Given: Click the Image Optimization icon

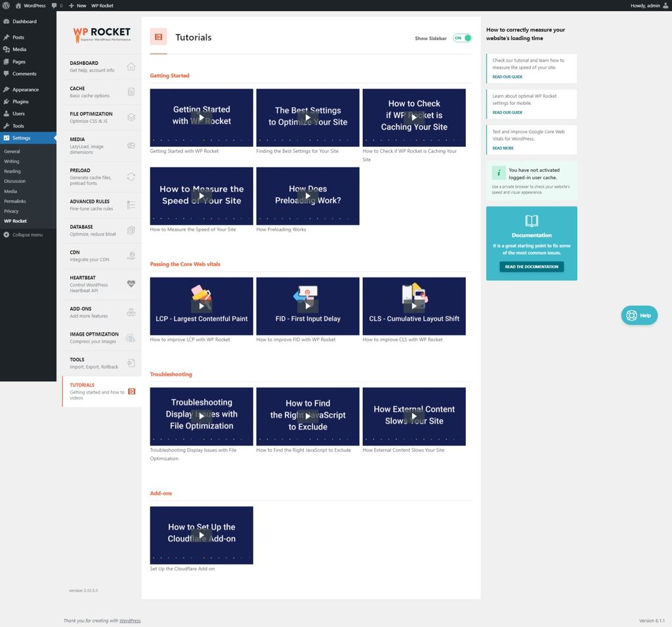Looking at the screenshot, I should click(131, 338).
